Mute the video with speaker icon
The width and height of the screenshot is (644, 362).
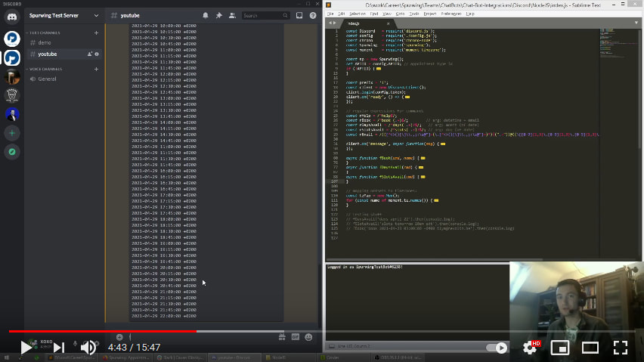[88, 348]
